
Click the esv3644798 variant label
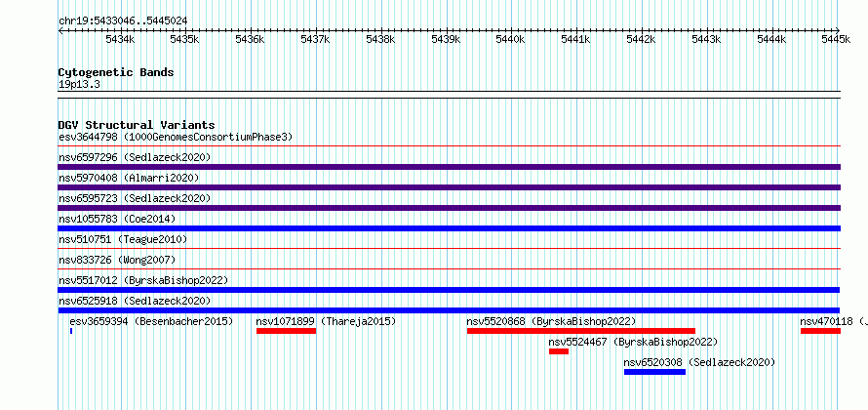click(176, 137)
